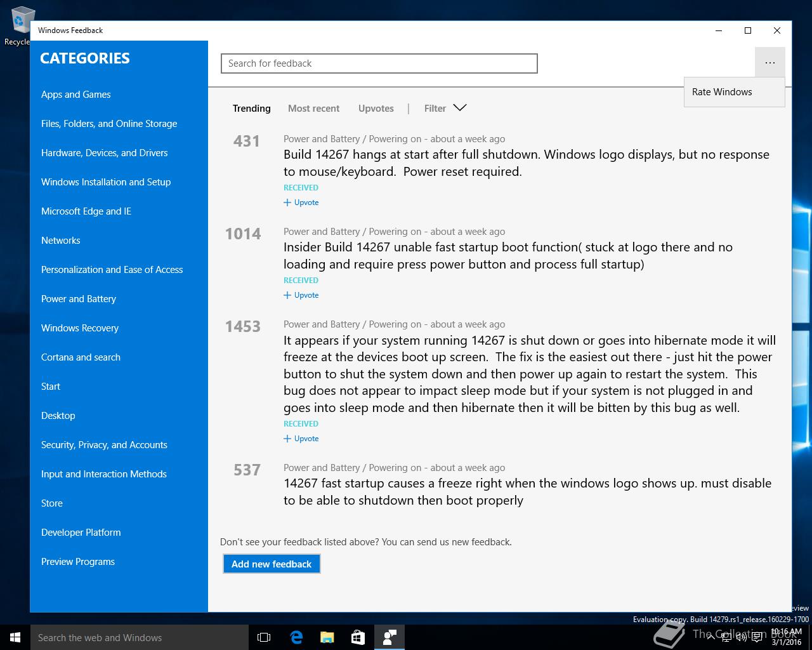Open Input and Interaction Methods category

pyautogui.click(x=104, y=474)
